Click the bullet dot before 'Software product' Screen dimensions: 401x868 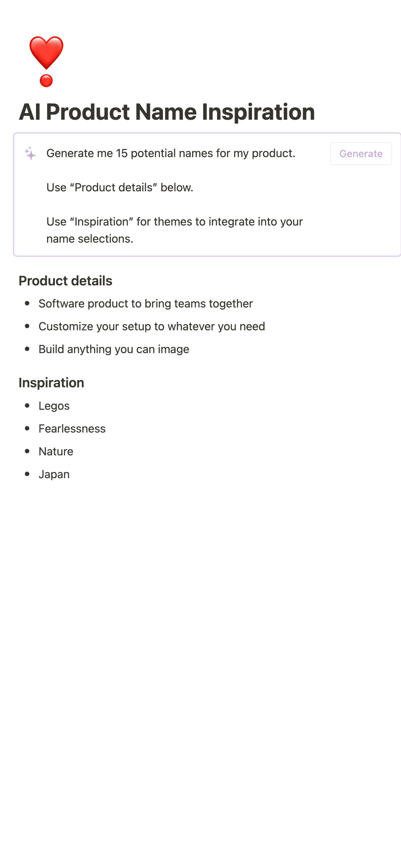pyautogui.click(x=27, y=303)
